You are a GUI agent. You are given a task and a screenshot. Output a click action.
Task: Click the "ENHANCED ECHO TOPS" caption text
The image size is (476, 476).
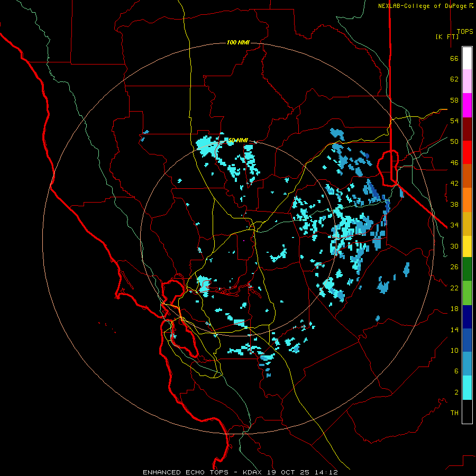click(x=185, y=472)
